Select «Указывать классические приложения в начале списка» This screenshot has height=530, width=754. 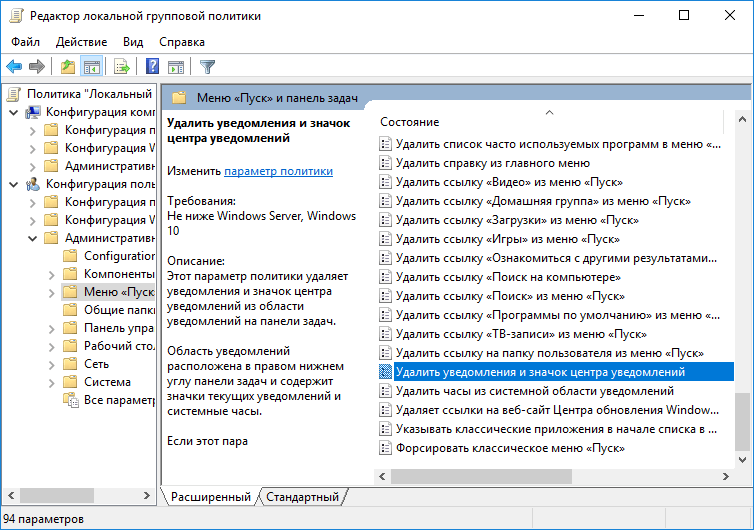pyautogui.click(x=556, y=429)
